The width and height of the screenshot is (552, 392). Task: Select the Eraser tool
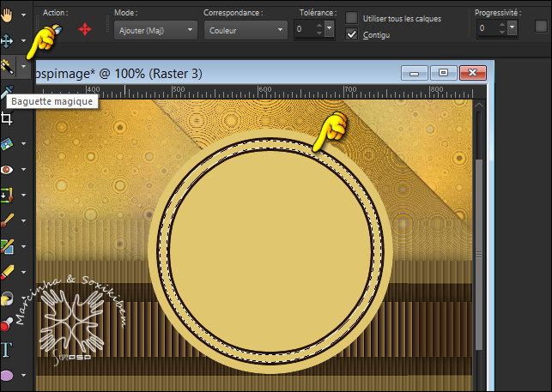(x=8, y=273)
